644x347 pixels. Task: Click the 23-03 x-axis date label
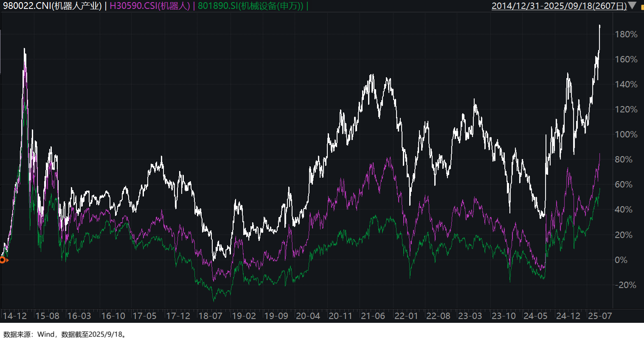coord(470,316)
